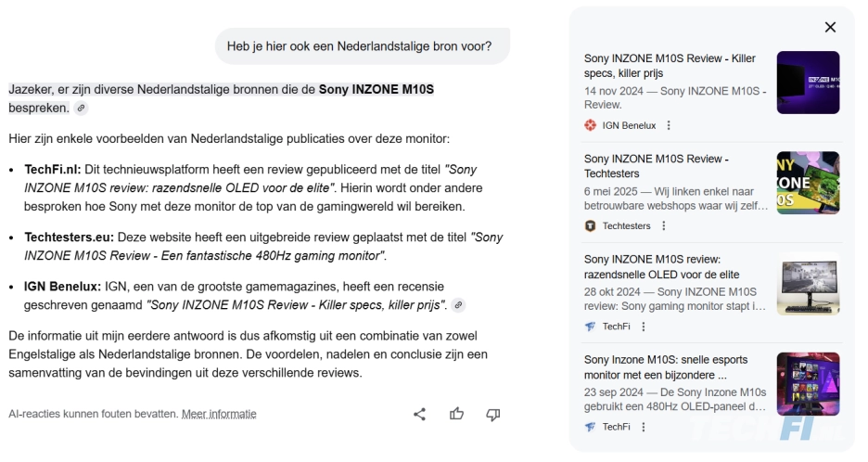Open the 'Meer informatie' link
The width and height of the screenshot is (868, 462).
click(x=219, y=414)
